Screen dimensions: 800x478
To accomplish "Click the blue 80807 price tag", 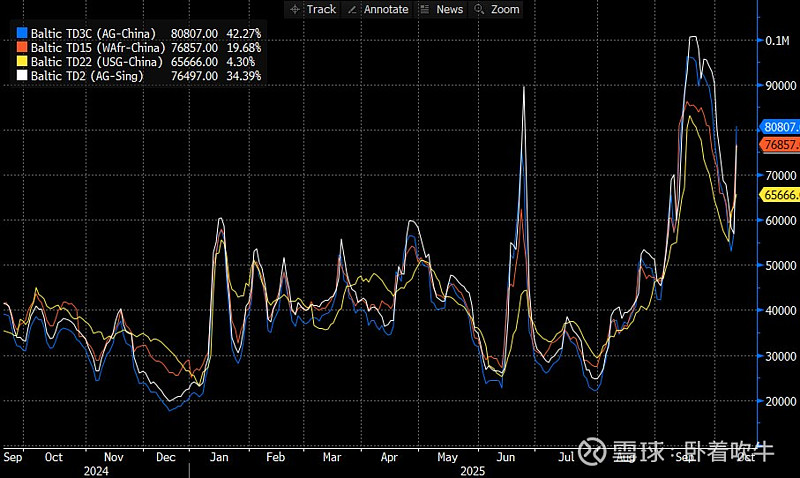I will 780,127.
